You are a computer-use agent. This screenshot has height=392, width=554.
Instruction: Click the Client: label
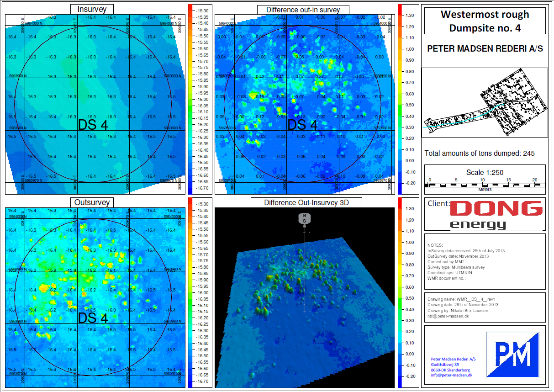438,204
